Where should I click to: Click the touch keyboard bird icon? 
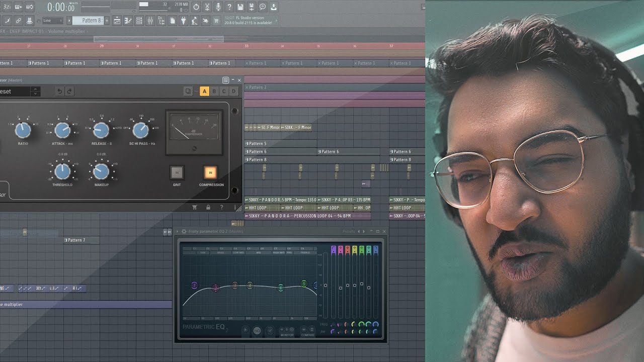click(205, 21)
